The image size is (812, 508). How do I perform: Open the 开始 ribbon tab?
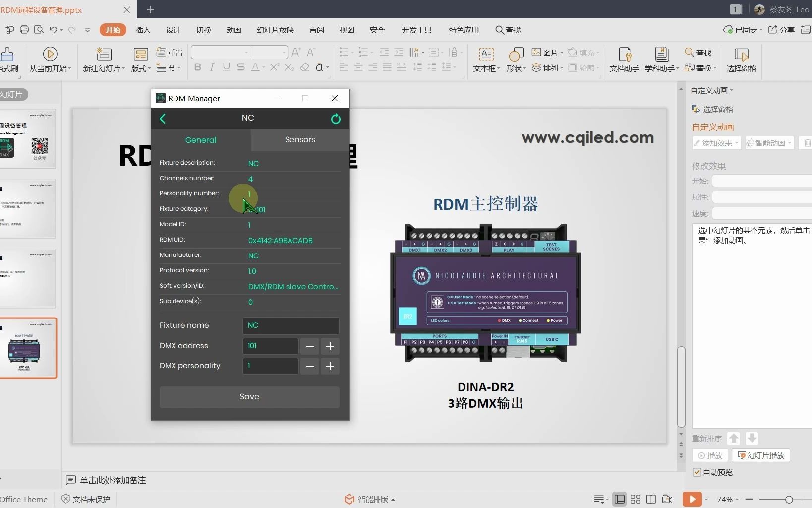tap(113, 30)
